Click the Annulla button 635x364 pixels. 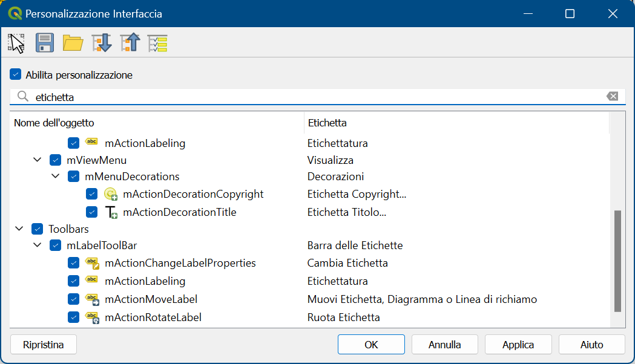point(445,345)
